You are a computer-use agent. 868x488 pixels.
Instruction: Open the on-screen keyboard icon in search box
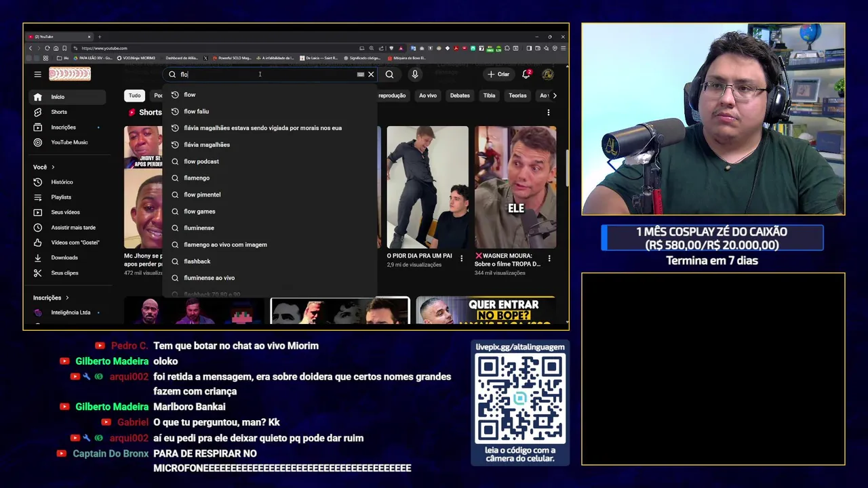click(361, 75)
